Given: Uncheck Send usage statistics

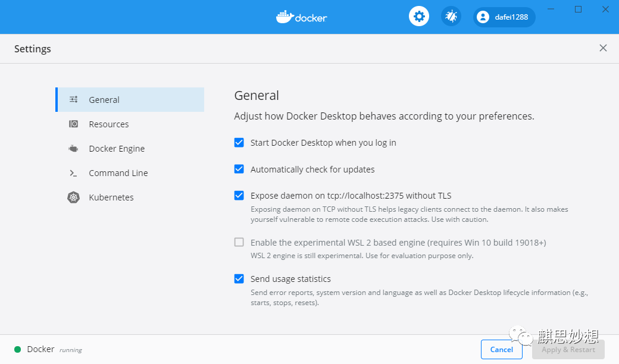Looking at the screenshot, I should [x=239, y=279].
